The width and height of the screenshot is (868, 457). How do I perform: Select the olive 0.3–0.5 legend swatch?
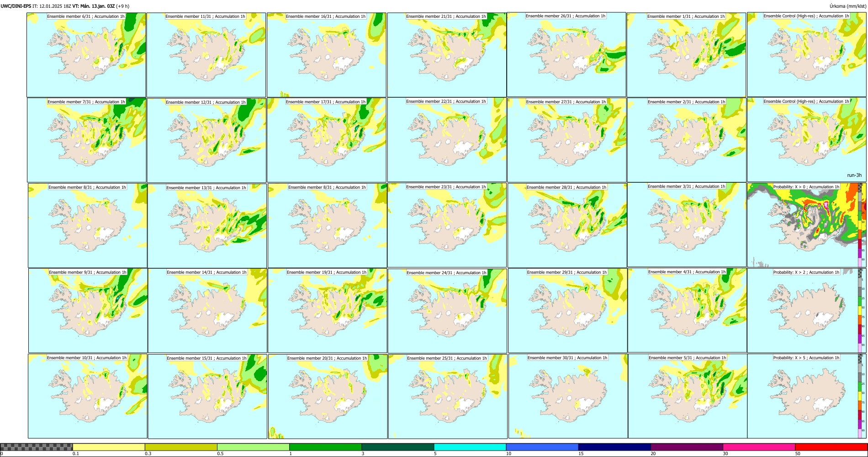tap(181, 447)
